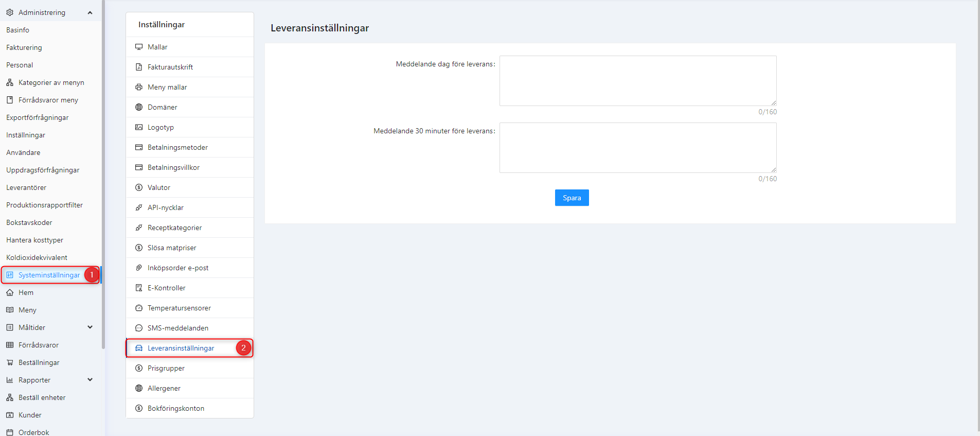The height and width of the screenshot is (436, 980).
Task: Click the Temperatursensorer gauge icon
Action: [x=139, y=308]
